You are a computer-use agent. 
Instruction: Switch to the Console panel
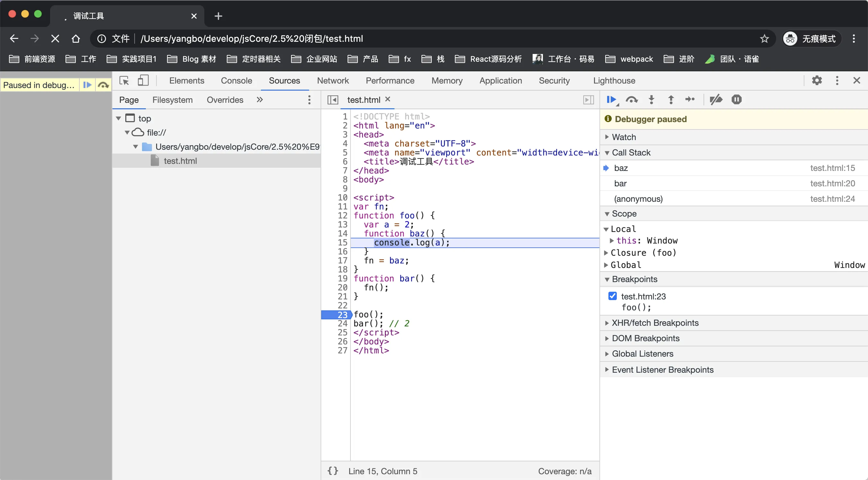click(236, 81)
